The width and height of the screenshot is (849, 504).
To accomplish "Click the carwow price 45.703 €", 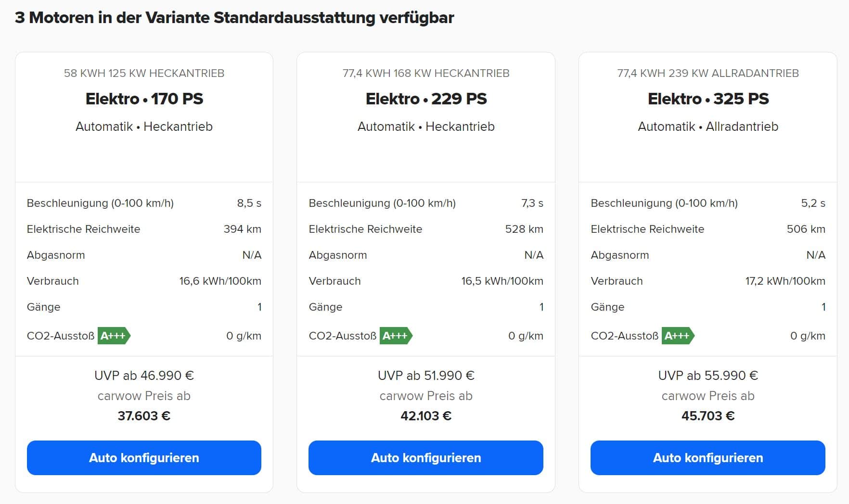I will coord(708,416).
